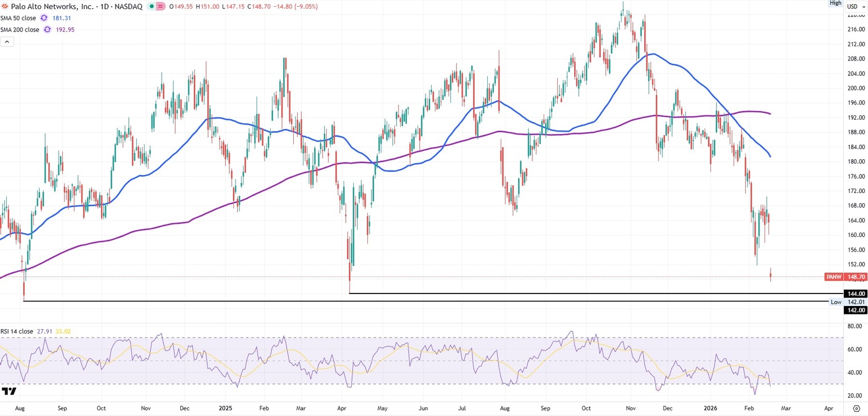The width and height of the screenshot is (868, 416).
Task: Click the TradingView logo in bottom-left
Action: 8,391
